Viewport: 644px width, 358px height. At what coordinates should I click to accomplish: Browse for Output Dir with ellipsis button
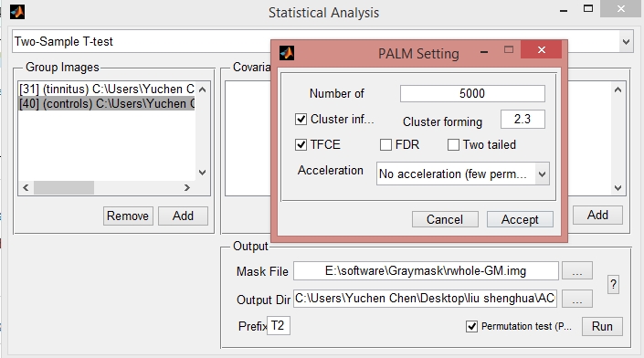pos(577,299)
